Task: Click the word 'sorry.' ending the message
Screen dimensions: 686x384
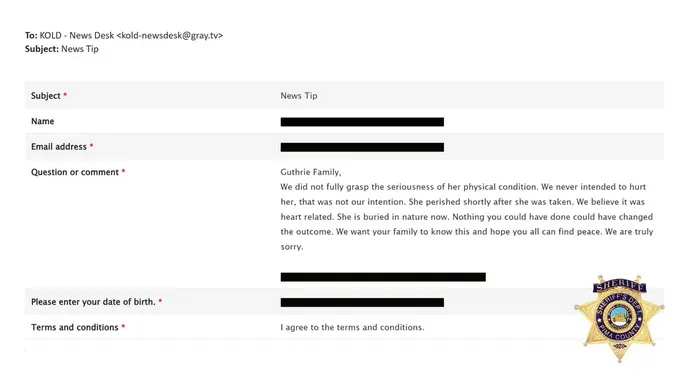Action: point(292,247)
